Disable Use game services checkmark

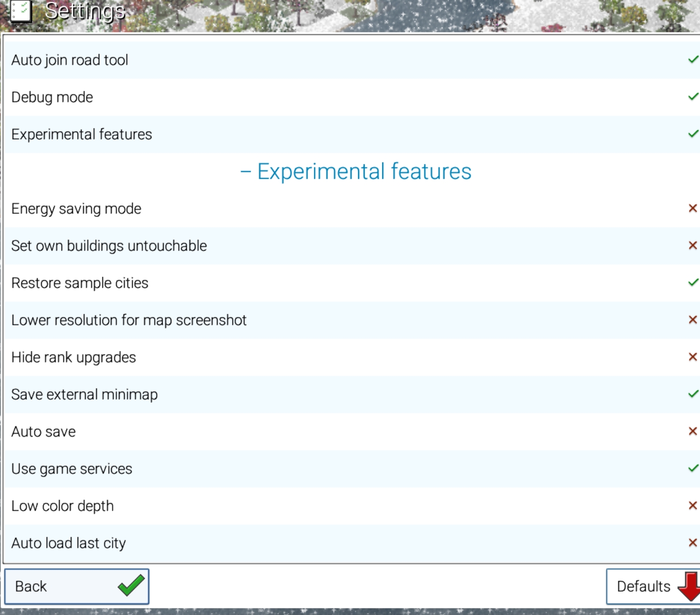point(693,468)
